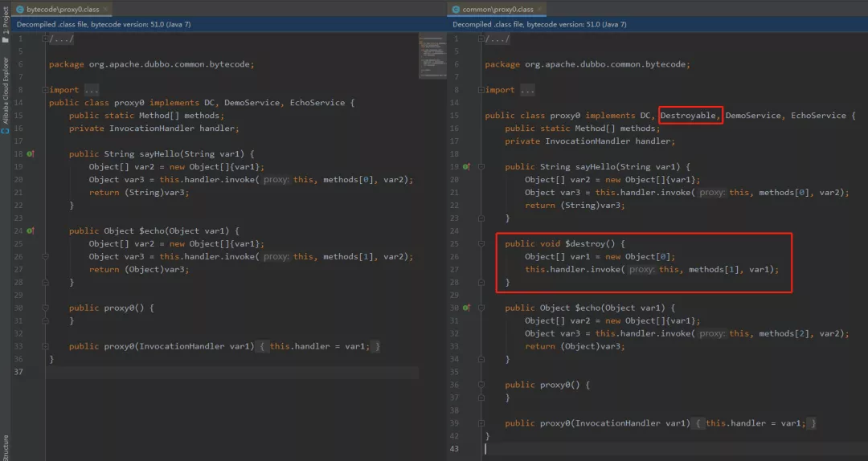This screenshot has height=461, width=868.
Task: Open the 1: Project tool window
Action: point(5,26)
